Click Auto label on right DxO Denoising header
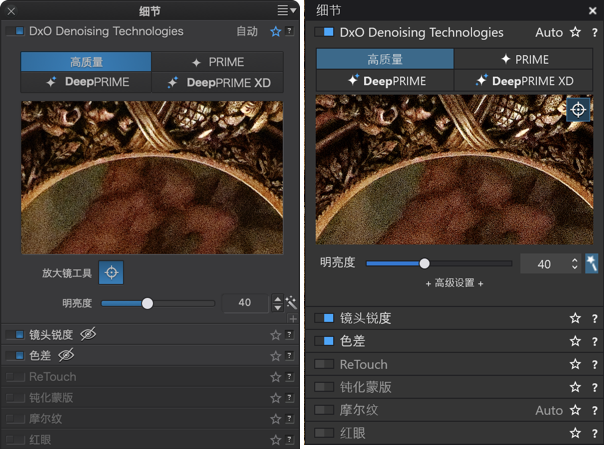The width and height of the screenshot is (604, 449). [x=549, y=33]
